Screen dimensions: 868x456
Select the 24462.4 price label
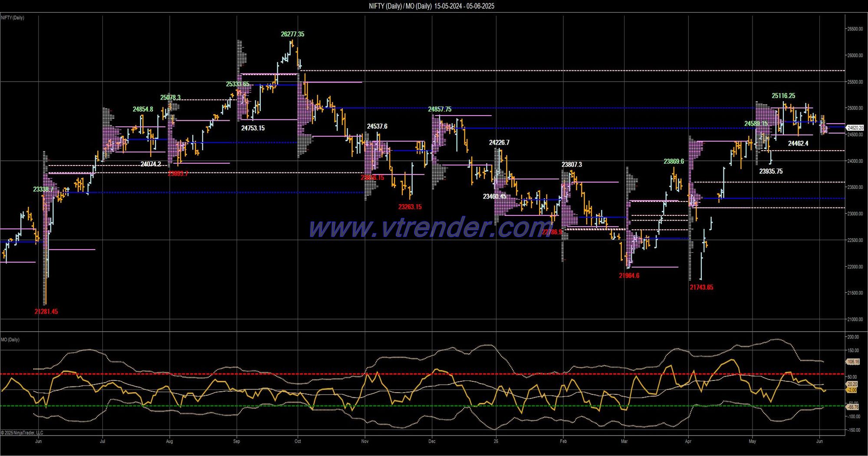tap(798, 143)
